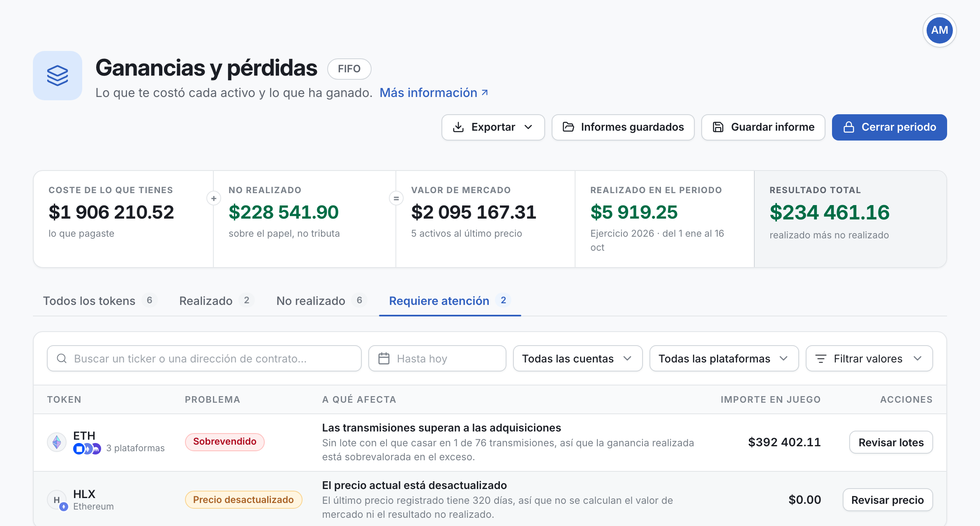Viewport: 980px width, 526px height.
Task: Click the plus sign between summary cards
Action: pyautogui.click(x=214, y=198)
